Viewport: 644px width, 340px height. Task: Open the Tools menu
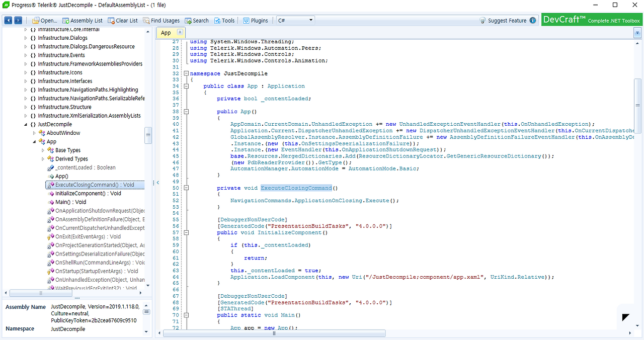[x=224, y=21]
